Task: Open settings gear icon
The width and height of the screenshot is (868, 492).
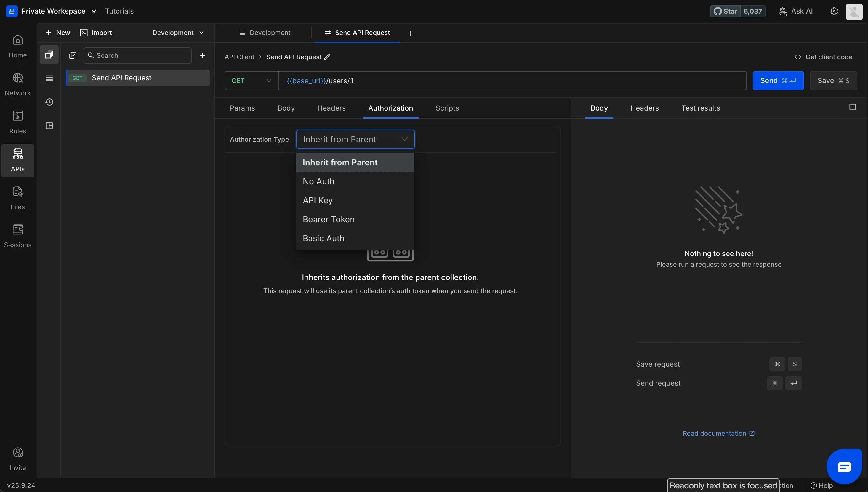Action: click(x=834, y=11)
